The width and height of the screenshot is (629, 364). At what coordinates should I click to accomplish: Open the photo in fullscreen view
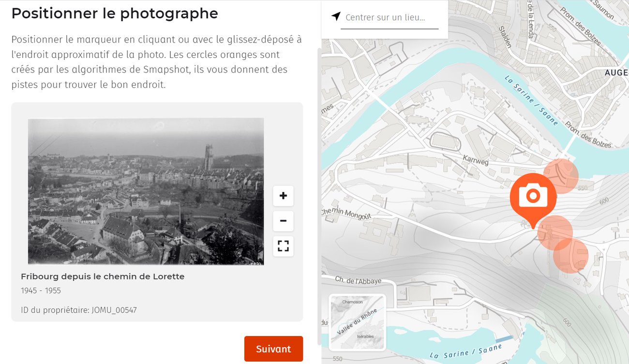pos(283,246)
